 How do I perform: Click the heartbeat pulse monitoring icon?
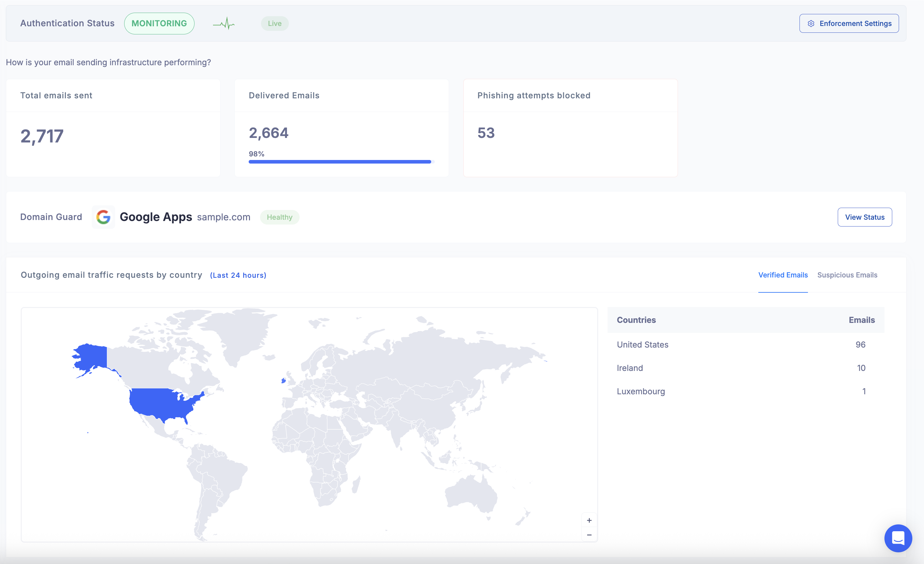pyautogui.click(x=224, y=24)
